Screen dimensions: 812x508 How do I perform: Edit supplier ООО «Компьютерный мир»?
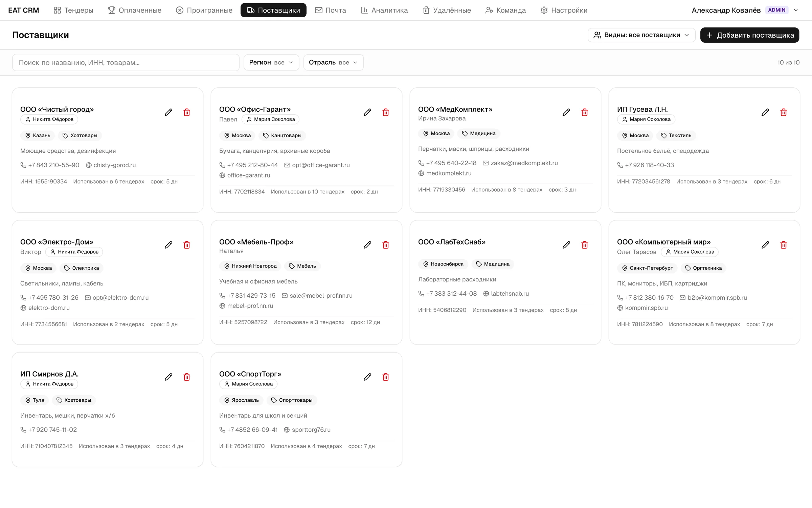765,245
